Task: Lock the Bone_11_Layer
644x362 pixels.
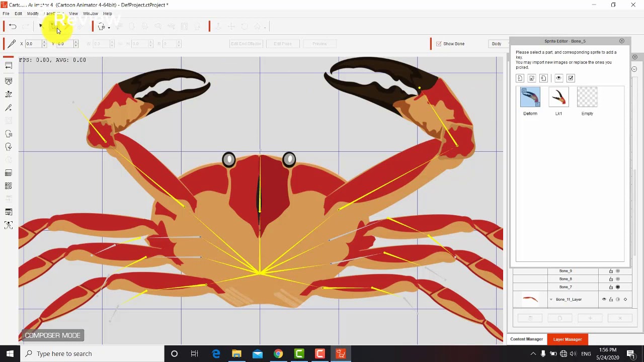Action: [611, 300]
